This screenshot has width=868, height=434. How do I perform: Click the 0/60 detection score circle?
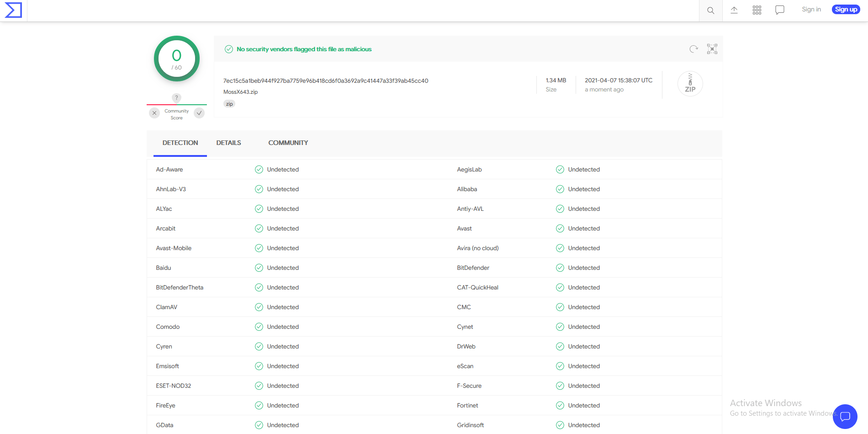click(177, 59)
